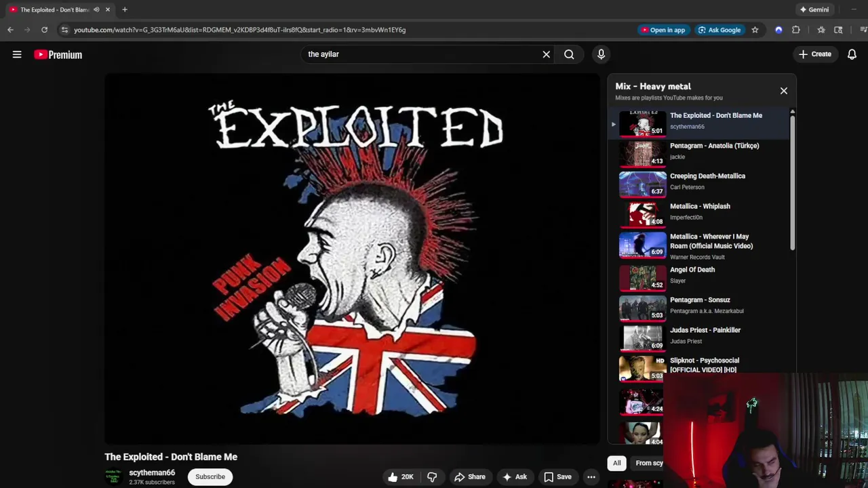Select Metallica - Wherever I May Roam

click(700, 246)
